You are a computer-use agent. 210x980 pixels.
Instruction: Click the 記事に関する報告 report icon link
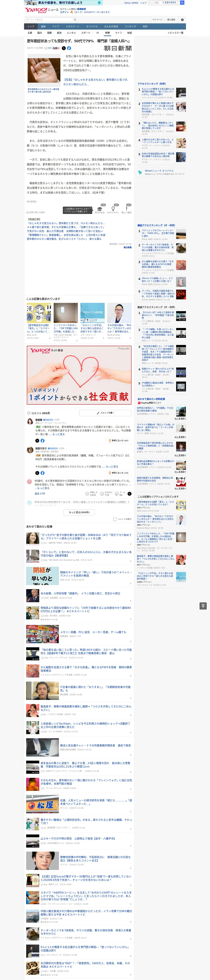coord(35,212)
